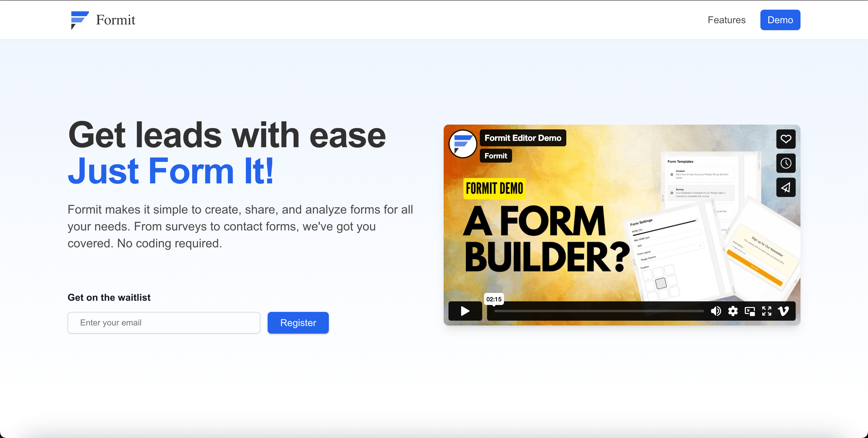
Task: Click the Enter your email field
Action: coord(164,323)
